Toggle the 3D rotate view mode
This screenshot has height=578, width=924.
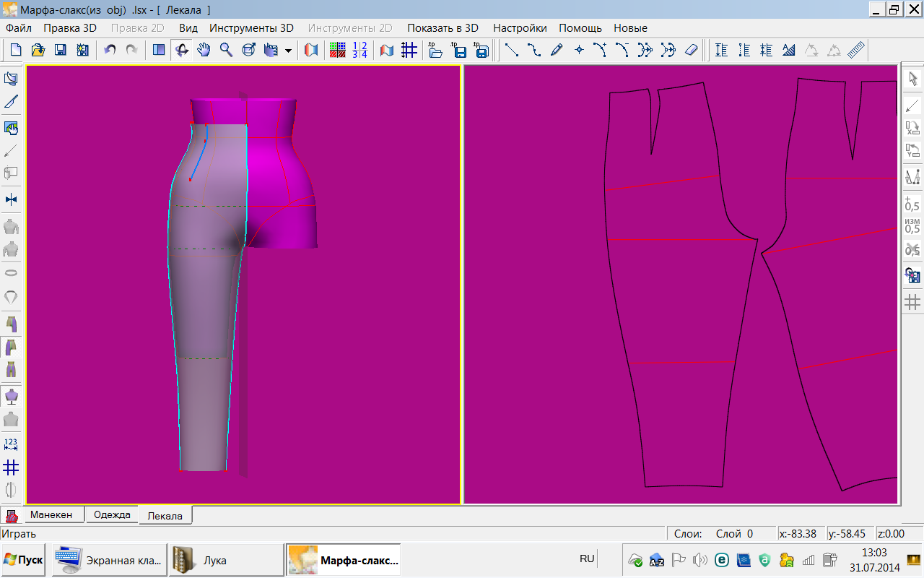coord(181,50)
